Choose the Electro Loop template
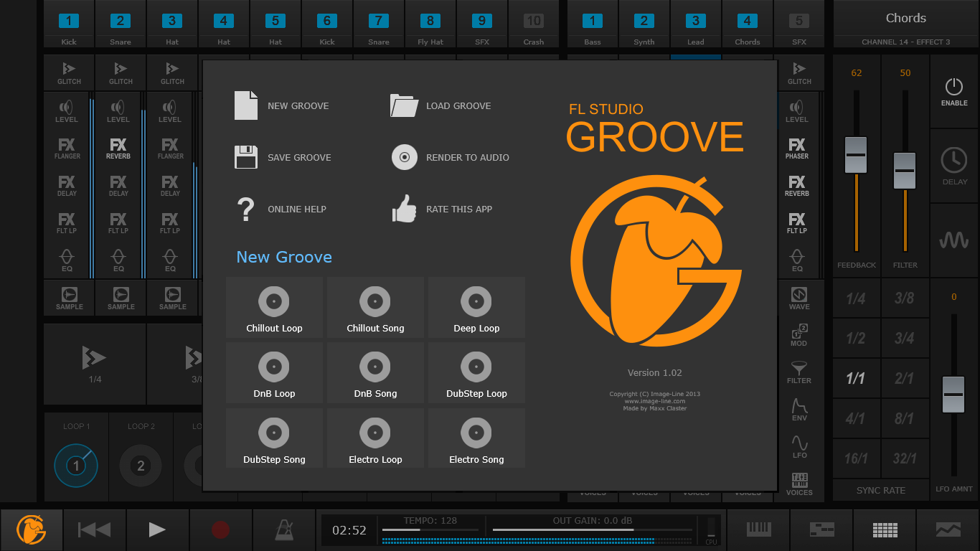This screenshot has height=551, width=980. point(375,438)
